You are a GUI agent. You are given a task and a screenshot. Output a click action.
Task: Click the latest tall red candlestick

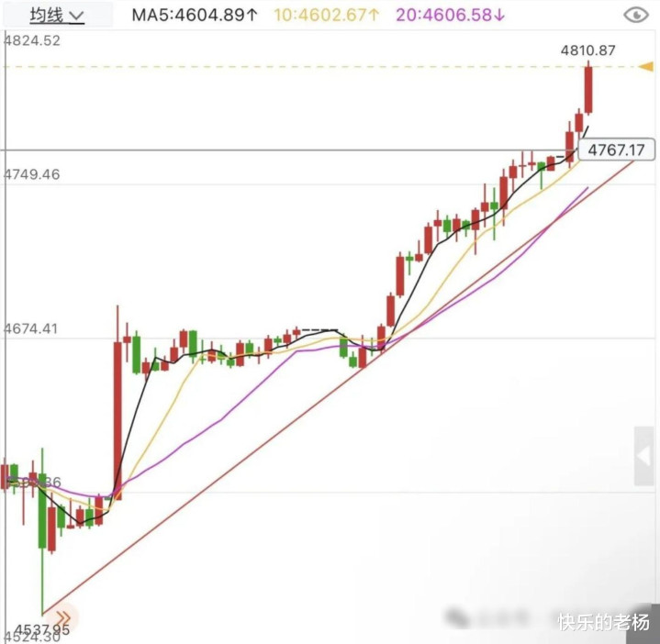588,89
